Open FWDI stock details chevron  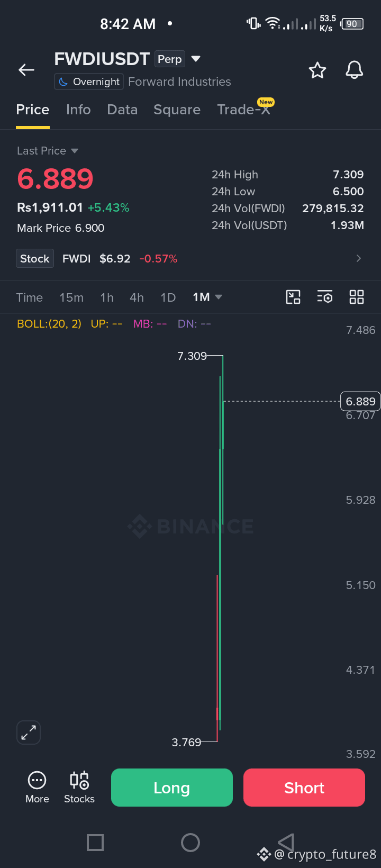click(x=359, y=258)
